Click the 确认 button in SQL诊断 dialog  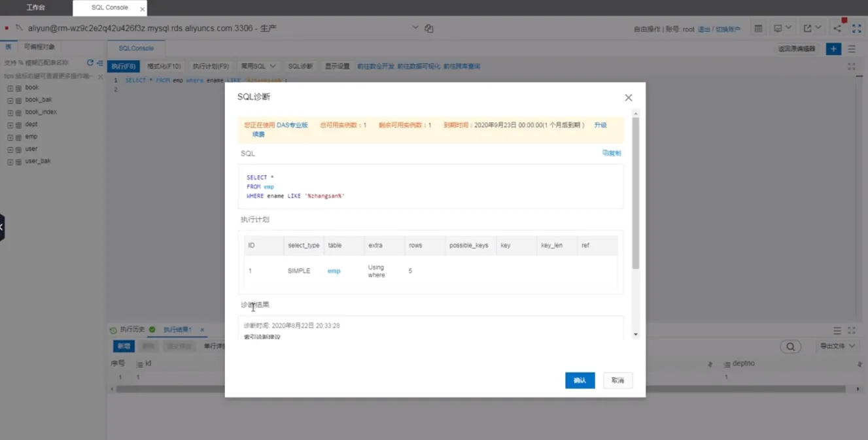tap(580, 380)
